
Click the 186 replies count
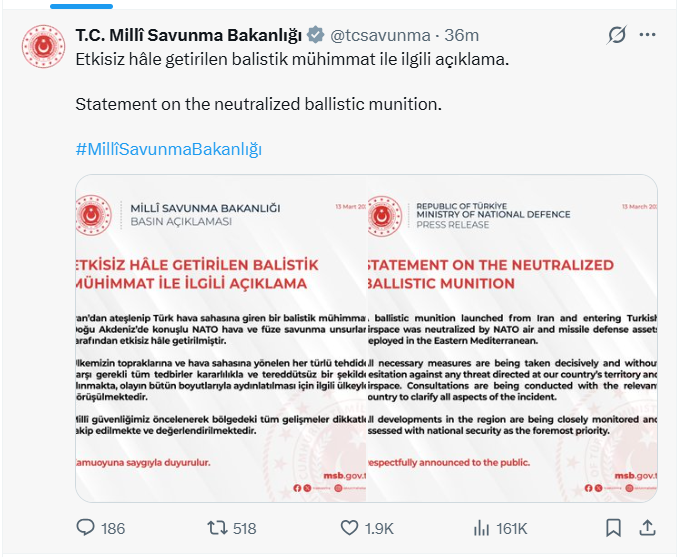[x=113, y=528]
